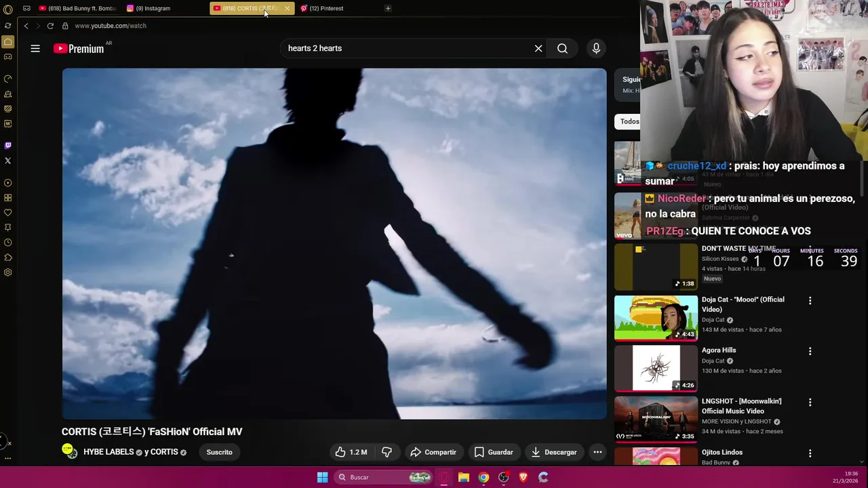Open sidebar three-dots setup at bottom
Viewport: 868px width, 488px height.
point(8,458)
